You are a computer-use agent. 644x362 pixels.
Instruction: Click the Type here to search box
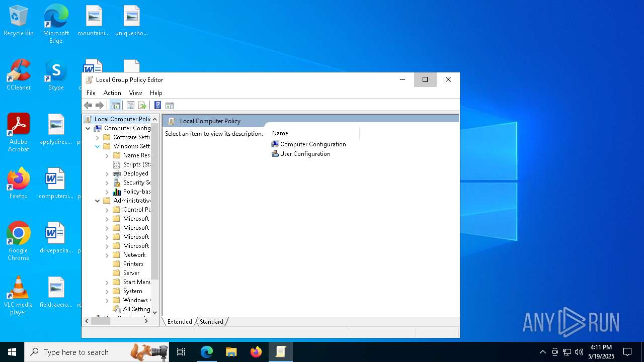[97, 352]
